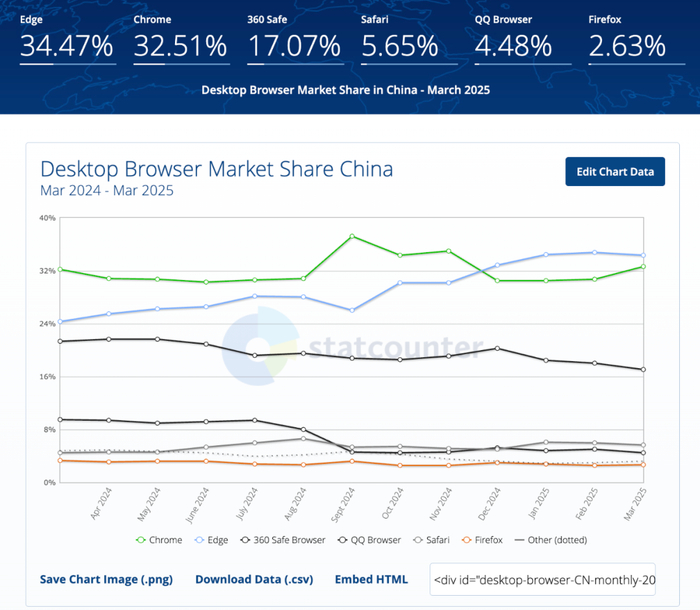The image size is (700, 610).
Task: Open Save Chart Image (.png) link
Action: click(106, 579)
